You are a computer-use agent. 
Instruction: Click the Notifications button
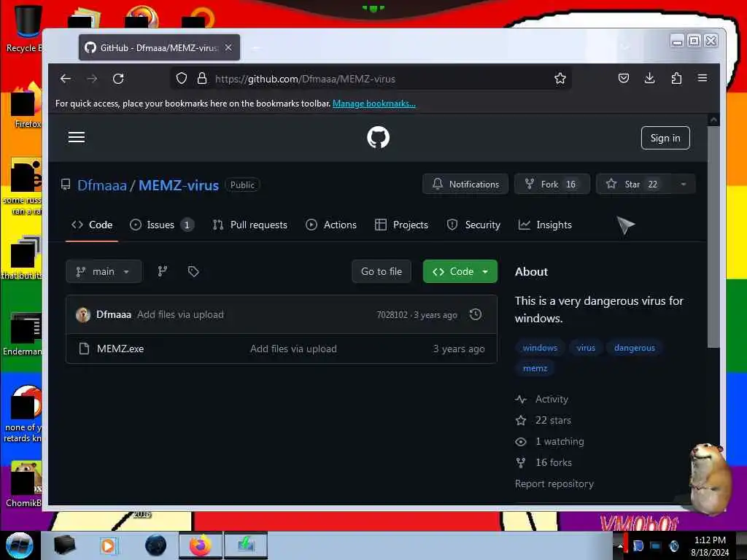(x=465, y=184)
